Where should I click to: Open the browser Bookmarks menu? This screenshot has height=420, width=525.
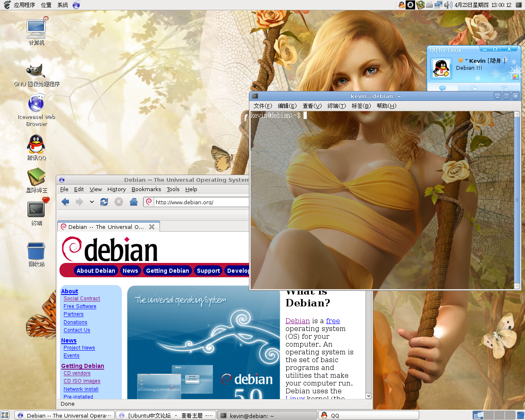146,189
